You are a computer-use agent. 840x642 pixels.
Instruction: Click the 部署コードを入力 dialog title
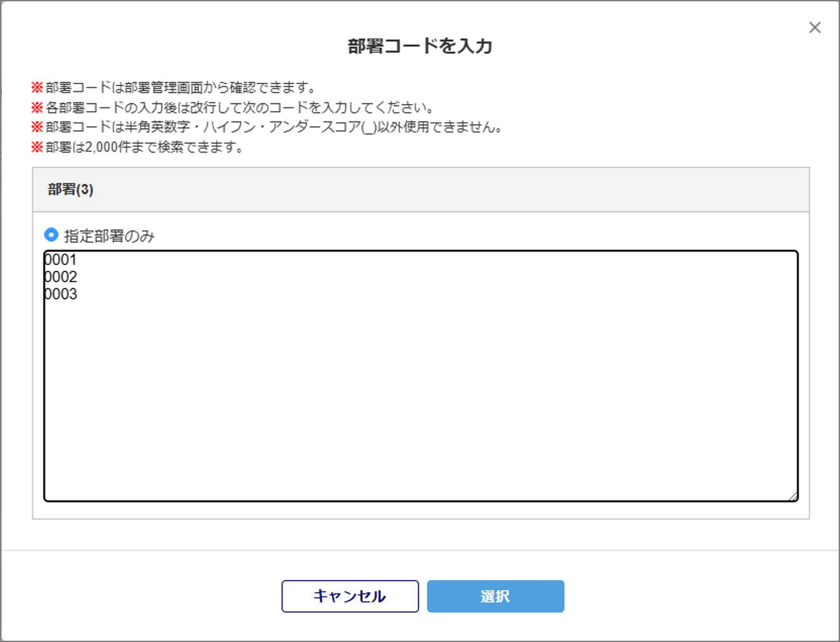[x=420, y=46]
